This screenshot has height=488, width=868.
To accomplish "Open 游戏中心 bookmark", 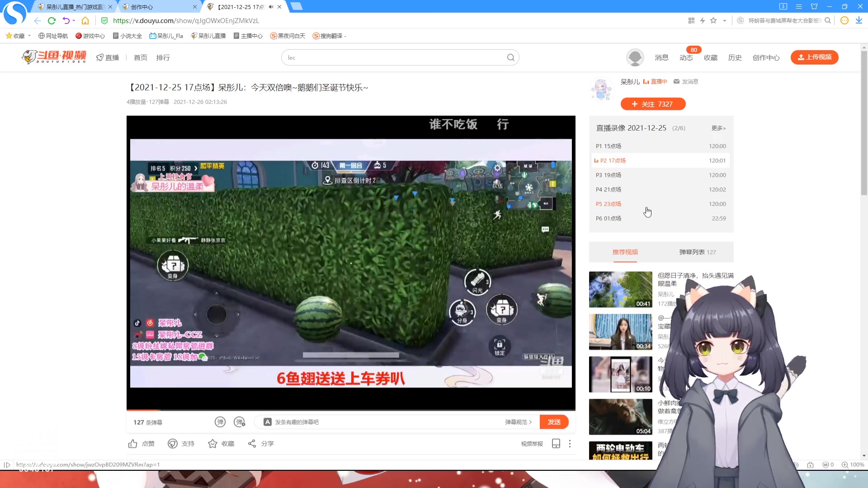I will 90,36.
